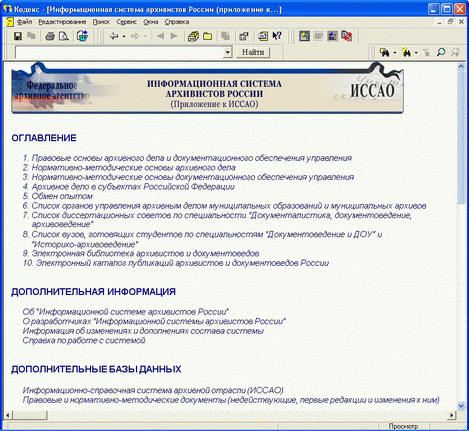Click the grayed magnifier icon at far right
469x431 pixels.
point(455,52)
